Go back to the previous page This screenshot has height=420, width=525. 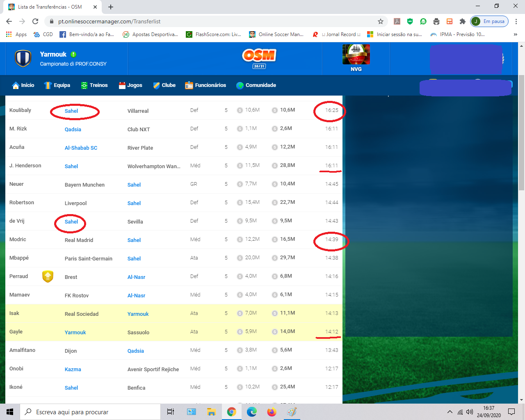pyautogui.click(x=9, y=21)
